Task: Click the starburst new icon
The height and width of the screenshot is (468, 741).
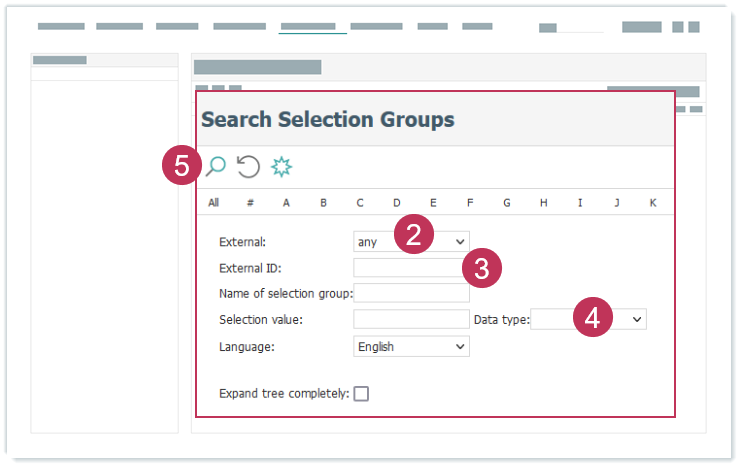Action: tap(282, 166)
